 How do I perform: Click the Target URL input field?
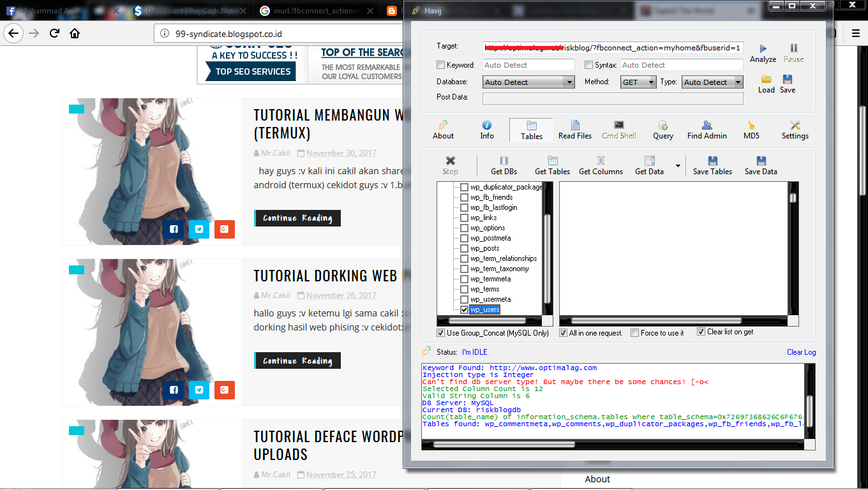coord(613,48)
